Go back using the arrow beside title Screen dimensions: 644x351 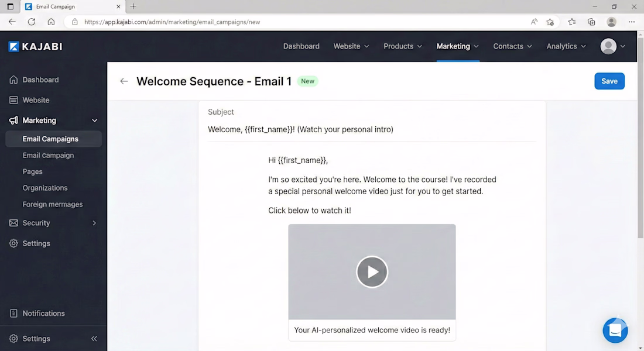click(124, 81)
